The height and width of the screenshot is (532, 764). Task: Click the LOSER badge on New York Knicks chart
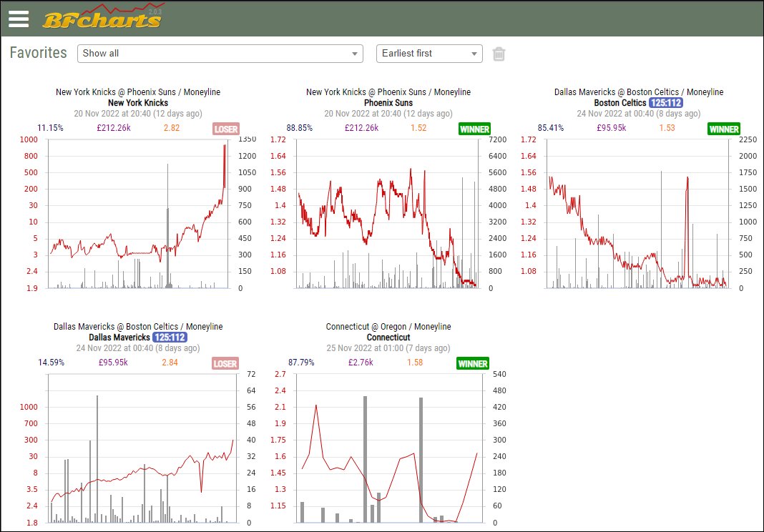pos(225,129)
